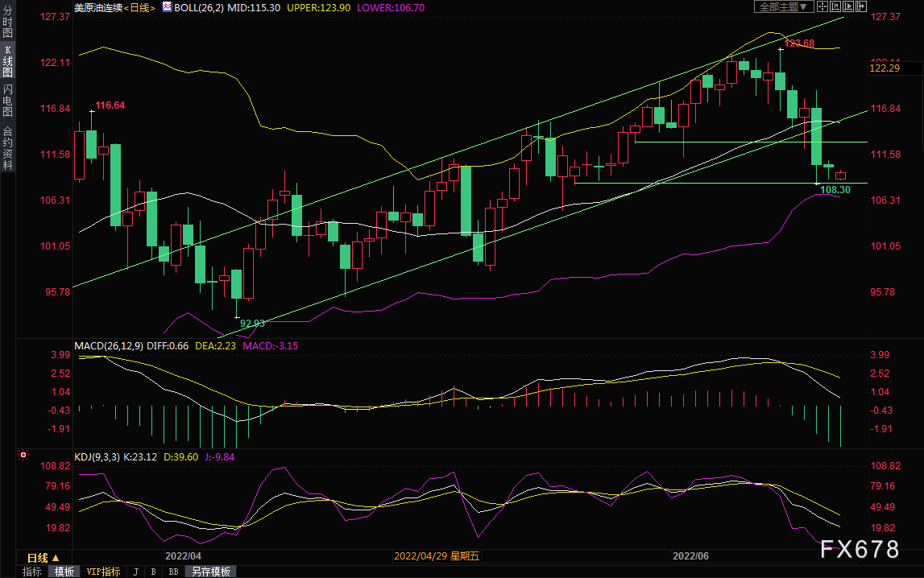Click the right axis 101.05 price label
Viewport: 924px width, 578px height.
[x=885, y=246]
